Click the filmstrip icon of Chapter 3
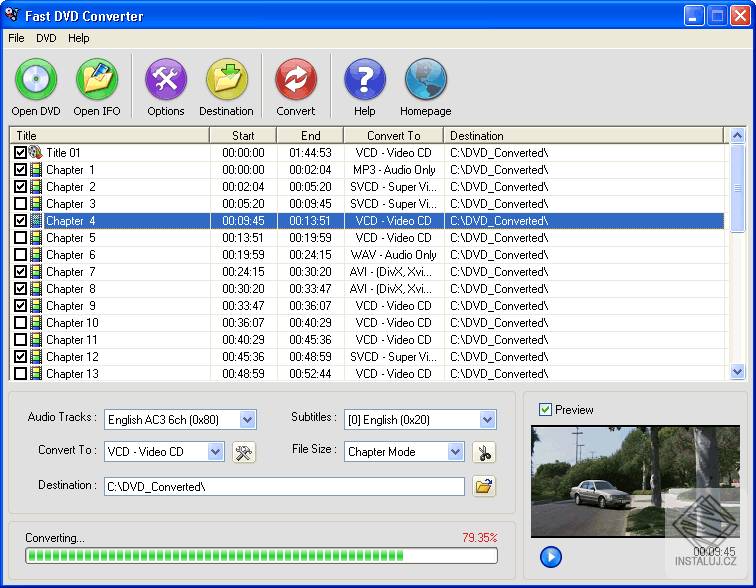756x588 pixels. coord(36,203)
